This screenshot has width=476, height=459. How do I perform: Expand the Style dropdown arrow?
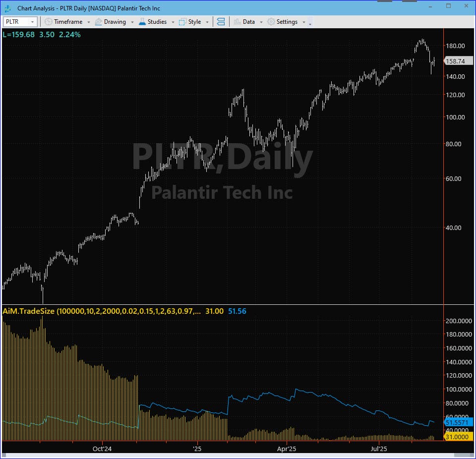pyautogui.click(x=207, y=22)
